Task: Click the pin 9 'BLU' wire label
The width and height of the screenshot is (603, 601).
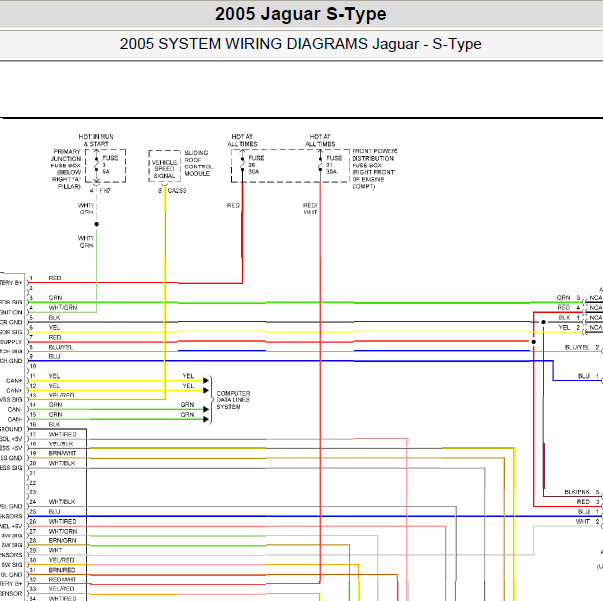Action: [x=54, y=356]
